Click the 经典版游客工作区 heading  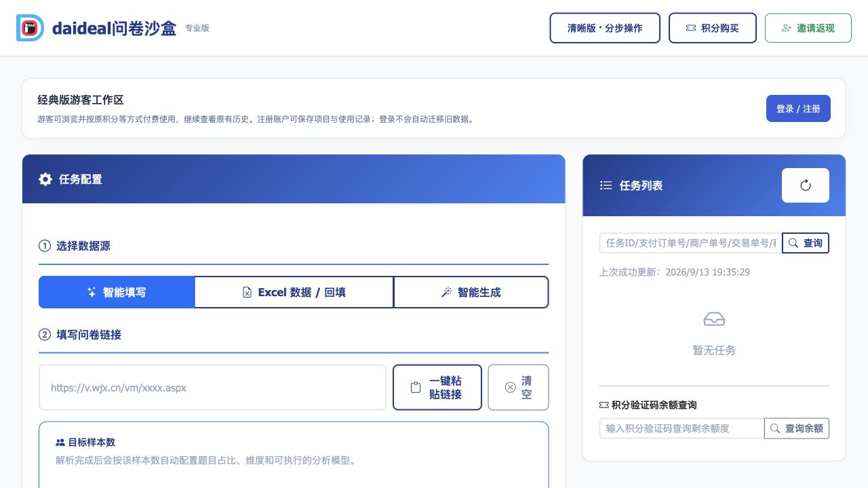pos(81,100)
